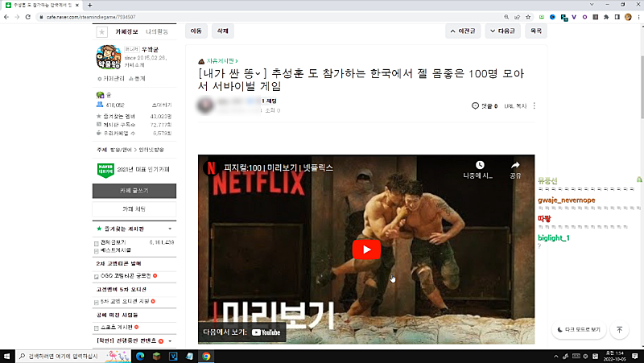Open the post header dropdown chevron in title
The height and width of the screenshot is (363, 644).
pos(258,73)
